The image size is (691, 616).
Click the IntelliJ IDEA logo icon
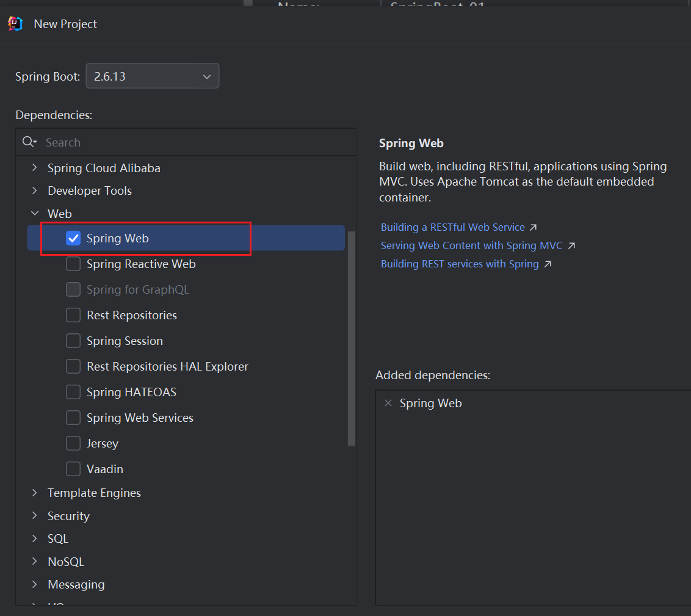(15, 24)
